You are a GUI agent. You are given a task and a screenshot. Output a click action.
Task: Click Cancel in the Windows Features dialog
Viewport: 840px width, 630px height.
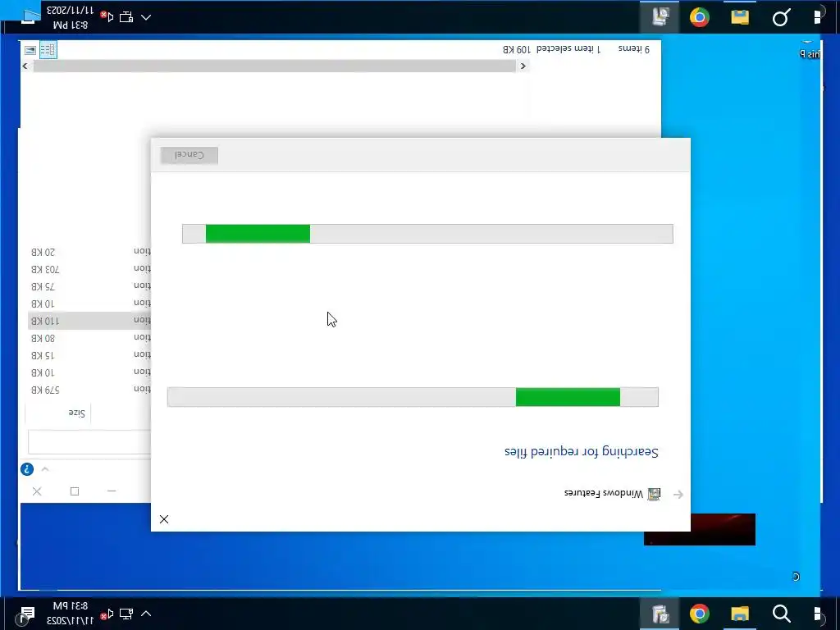(x=189, y=155)
